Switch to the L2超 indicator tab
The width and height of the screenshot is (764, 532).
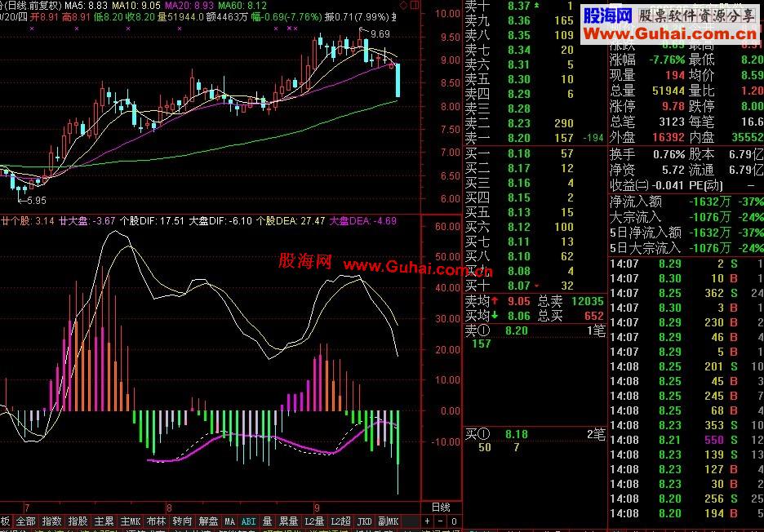click(340, 521)
